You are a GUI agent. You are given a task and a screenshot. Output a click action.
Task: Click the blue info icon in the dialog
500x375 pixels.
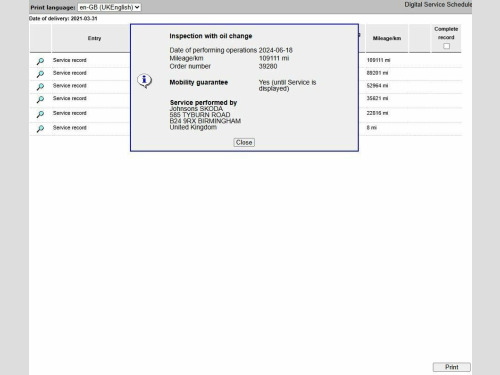coord(144,80)
